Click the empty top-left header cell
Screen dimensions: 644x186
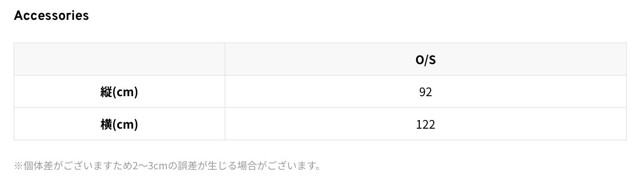click(x=119, y=60)
